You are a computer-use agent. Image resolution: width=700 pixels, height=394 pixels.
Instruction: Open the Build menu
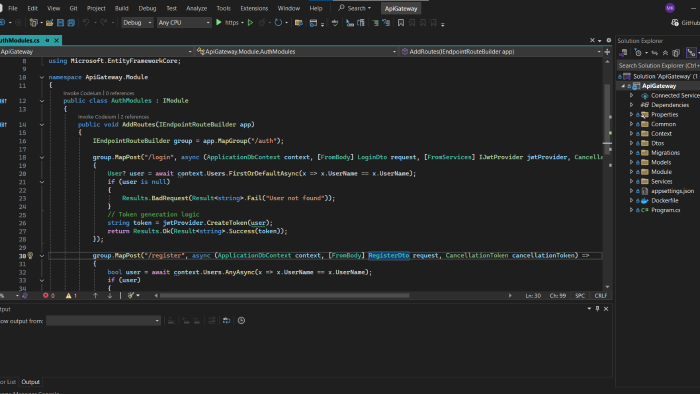121,8
